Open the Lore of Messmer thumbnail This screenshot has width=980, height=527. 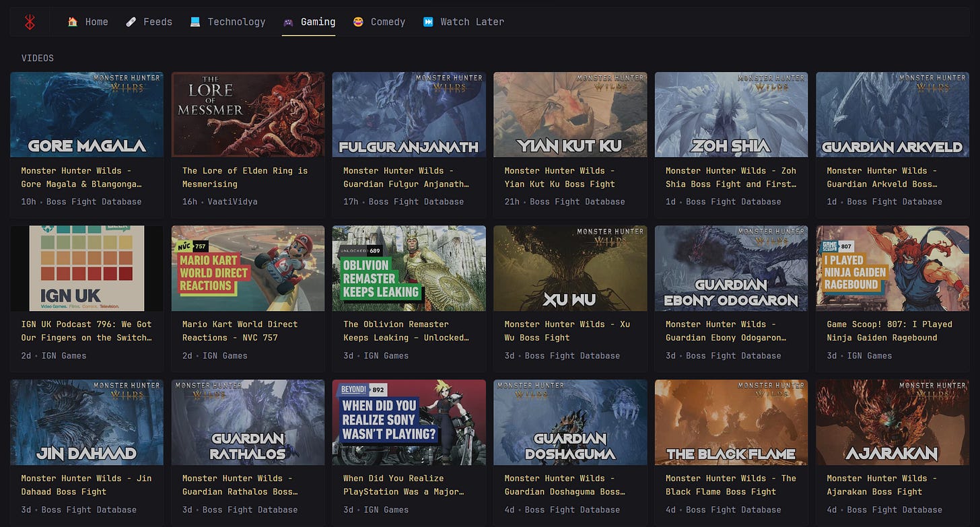[248, 114]
